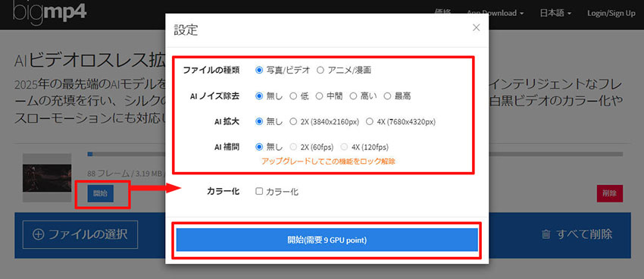Image resolution: width=644 pixels, height=279 pixels.
Task: Expand the App Download dropdown menu
Action: tap(495, 13)
